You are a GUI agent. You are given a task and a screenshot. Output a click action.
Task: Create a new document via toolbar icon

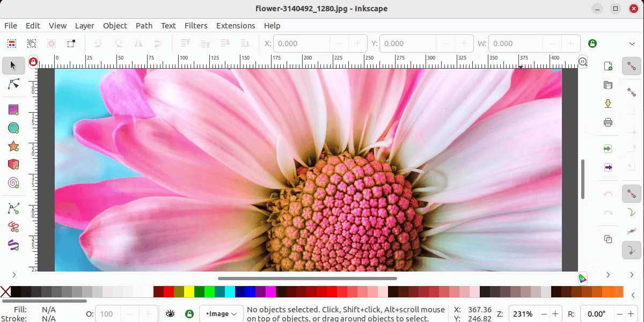(x=608, y=66)
